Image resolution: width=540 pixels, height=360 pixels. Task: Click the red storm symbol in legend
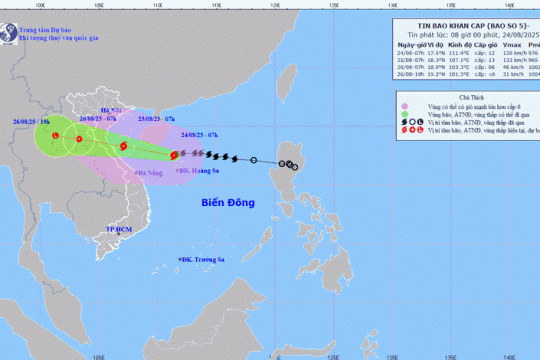click(x=404, y=130)
